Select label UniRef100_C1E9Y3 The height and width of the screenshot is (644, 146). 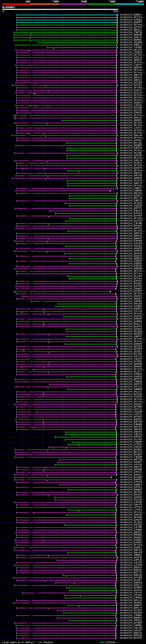point(131,65)
